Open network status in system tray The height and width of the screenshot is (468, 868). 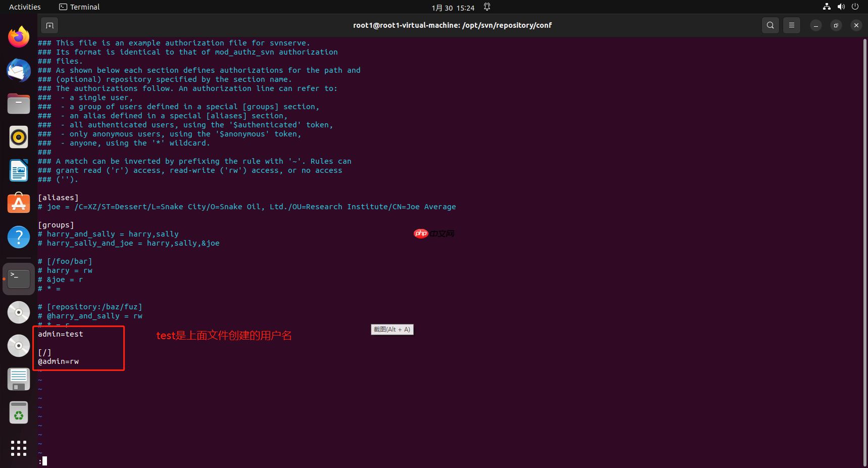pos(827,7)
